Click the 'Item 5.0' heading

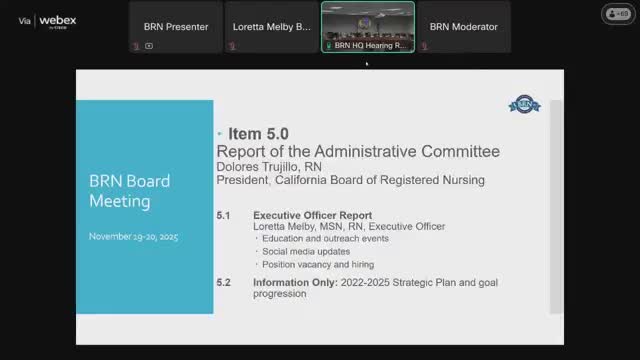click(x=258, y=134)
